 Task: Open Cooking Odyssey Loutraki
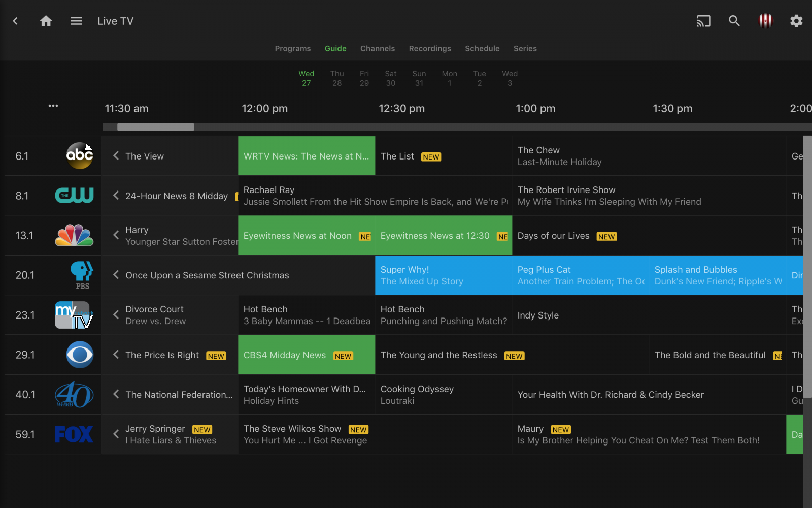pyautogui.click(x=444, y=394)
